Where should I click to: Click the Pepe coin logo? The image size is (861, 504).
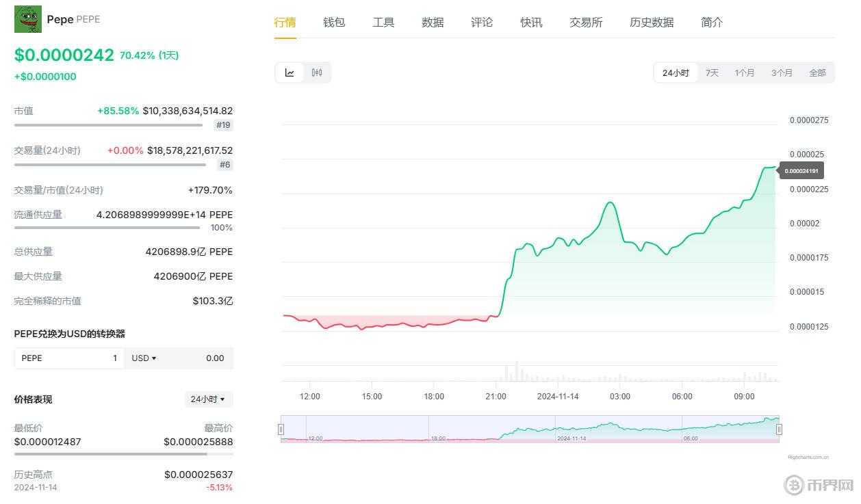coord(28,19)
